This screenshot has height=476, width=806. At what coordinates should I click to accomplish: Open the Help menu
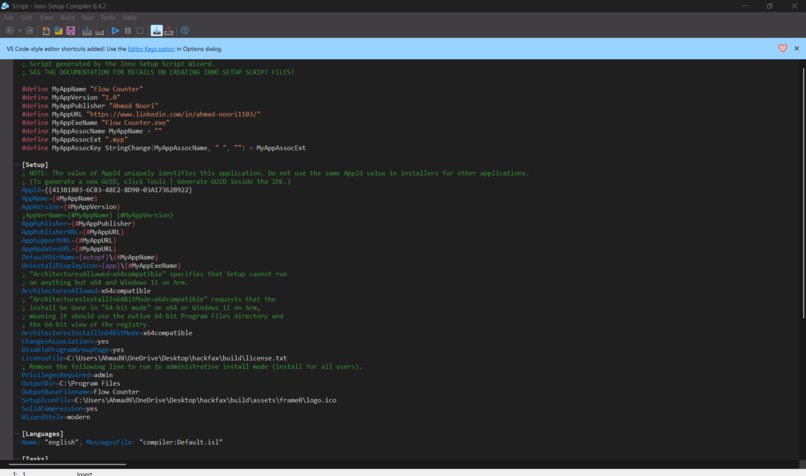pyautogui.click(x=130, y=17)
